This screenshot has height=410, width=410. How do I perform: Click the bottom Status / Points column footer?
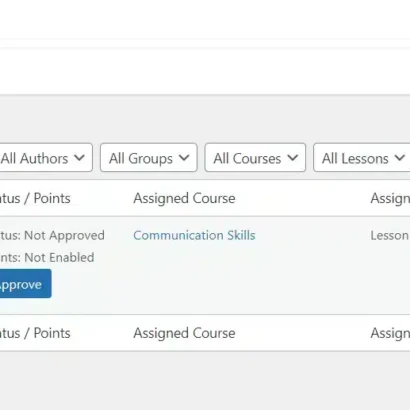pos(35,333)
